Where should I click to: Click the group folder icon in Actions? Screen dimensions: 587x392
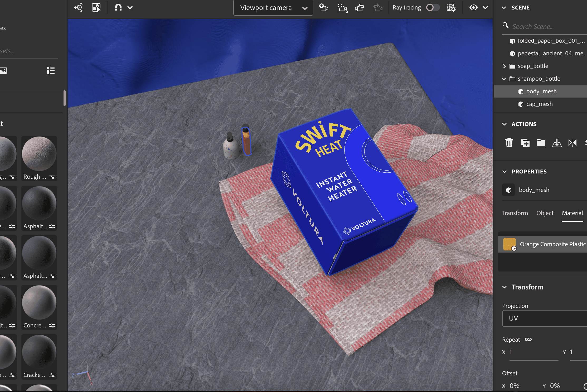pos(541,143)
